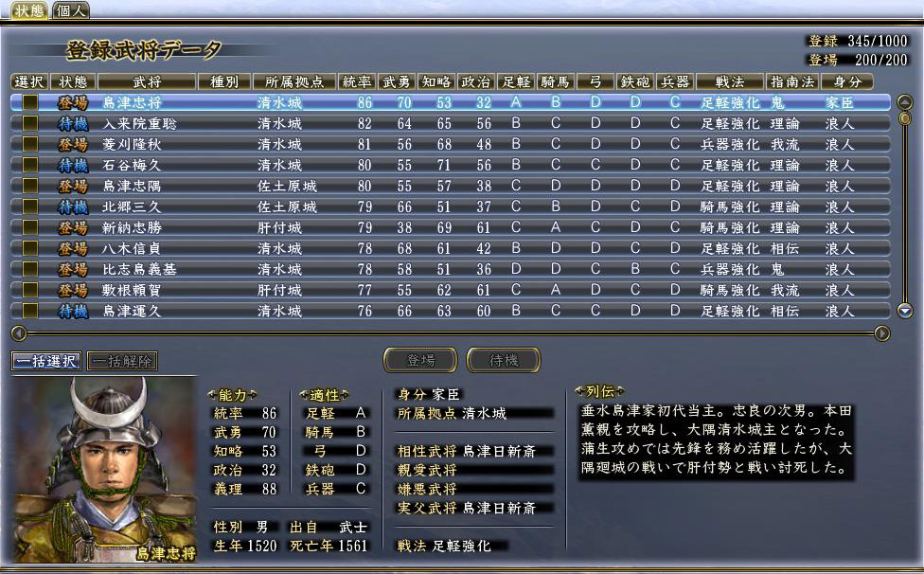
Task: Click the 待機 status icon for 石谷梅久
Action: click(x=73, y=166)
